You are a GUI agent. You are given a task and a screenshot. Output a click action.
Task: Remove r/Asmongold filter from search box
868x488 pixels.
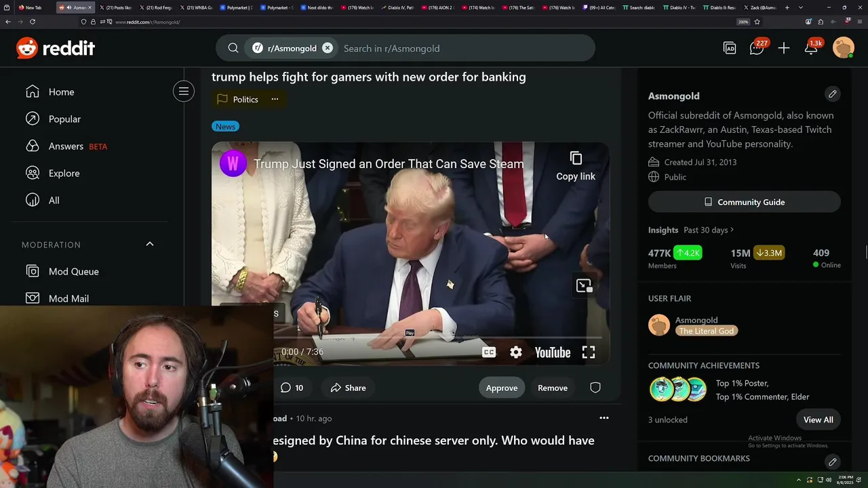[328, 48]
